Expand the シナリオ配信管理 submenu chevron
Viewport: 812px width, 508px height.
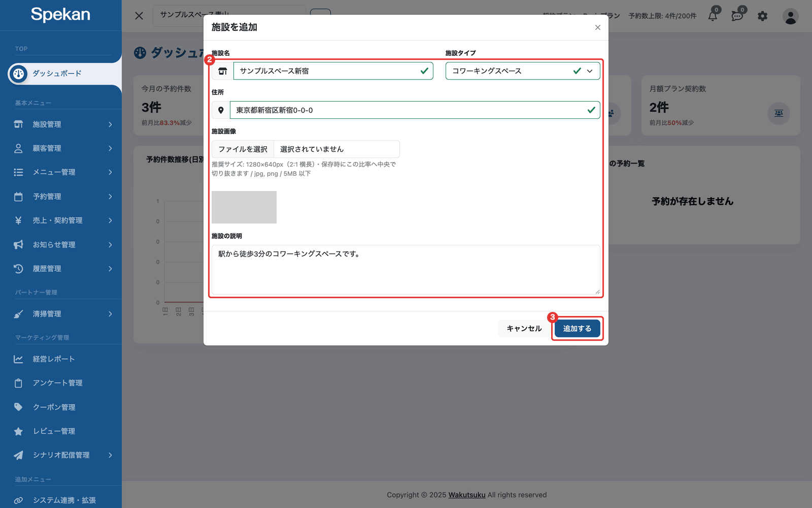tap(110, 455)
